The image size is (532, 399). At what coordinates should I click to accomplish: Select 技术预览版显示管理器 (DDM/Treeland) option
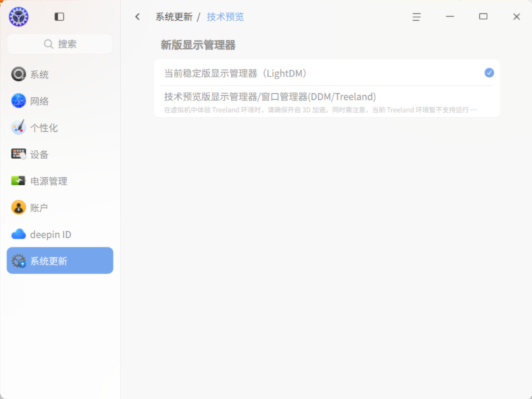pos(327,102)
